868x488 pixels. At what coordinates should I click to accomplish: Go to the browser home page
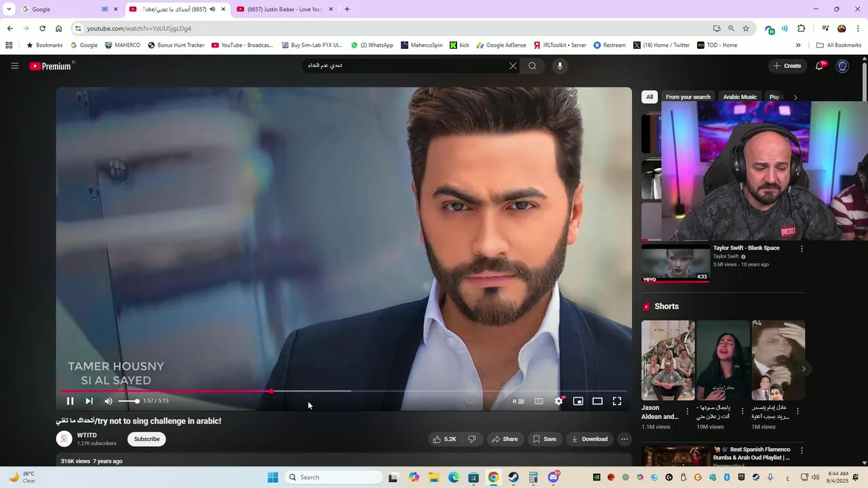(x=58, y=28)
